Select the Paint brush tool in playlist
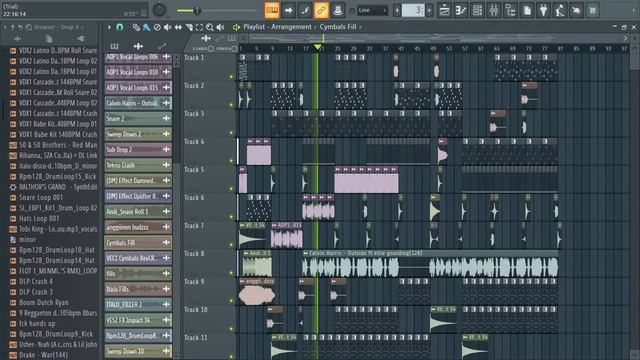This screenshot has height=360, width=640. [x=146, y=27]
